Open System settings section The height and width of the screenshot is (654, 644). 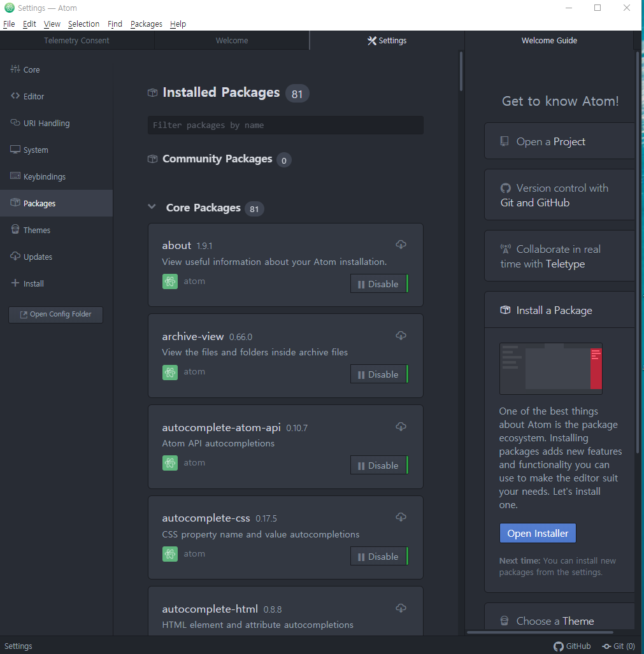click(56, 150)
